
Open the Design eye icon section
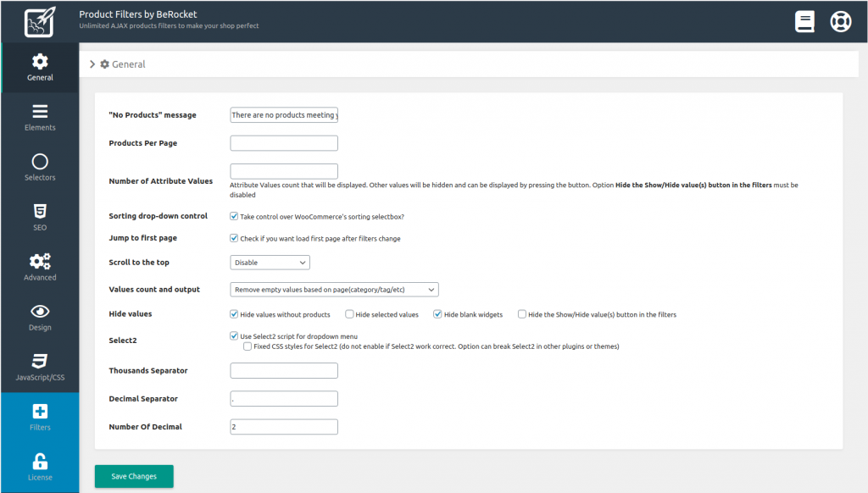(x=40, y=318)
